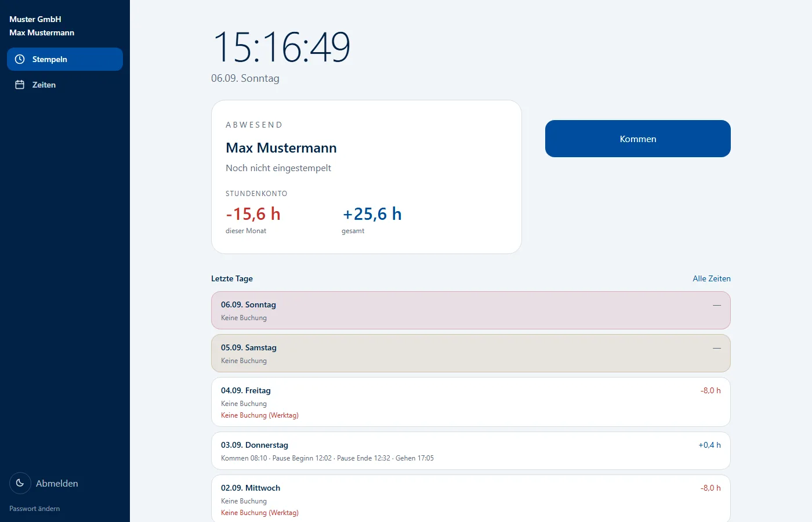Click Passwort ändern link
This screenshot has height=522, width=812.
coord(35,509)
